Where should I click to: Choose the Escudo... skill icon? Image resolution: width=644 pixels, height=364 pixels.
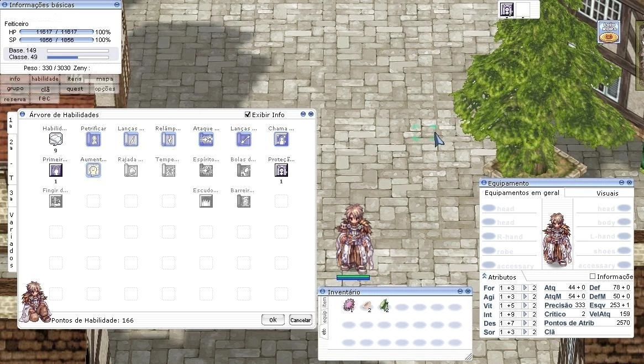pyautogui.click(x=206, y=201)
